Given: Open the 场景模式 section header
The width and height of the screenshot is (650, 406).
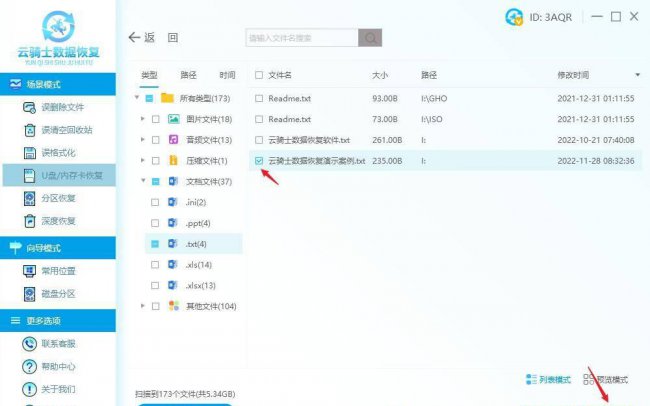Looking at the screenshot, I should 58,84.
